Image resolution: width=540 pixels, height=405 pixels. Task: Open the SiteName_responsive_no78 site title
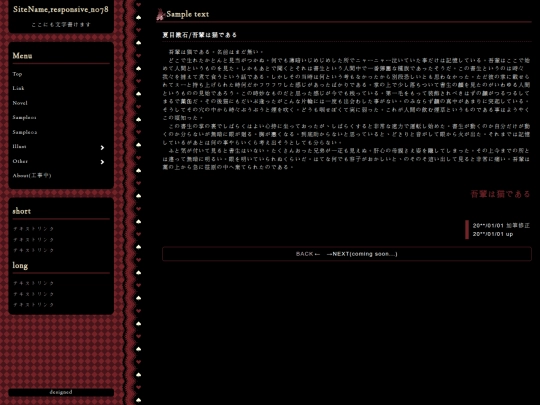(x=61, y=10)
